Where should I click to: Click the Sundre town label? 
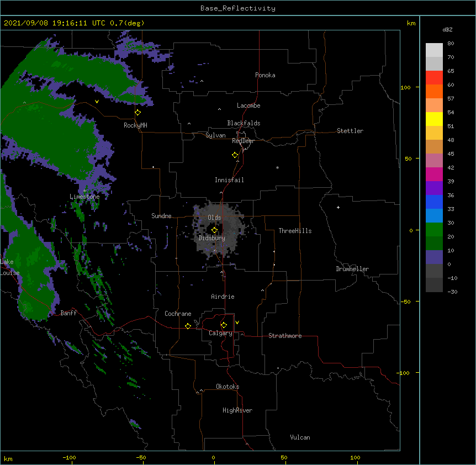point(161,216)
